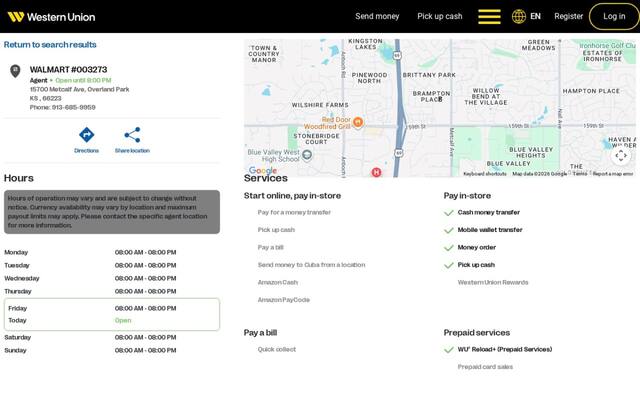Click the Quick collect service
Viewport: 640px width, 400px height.
pos(277,349)
